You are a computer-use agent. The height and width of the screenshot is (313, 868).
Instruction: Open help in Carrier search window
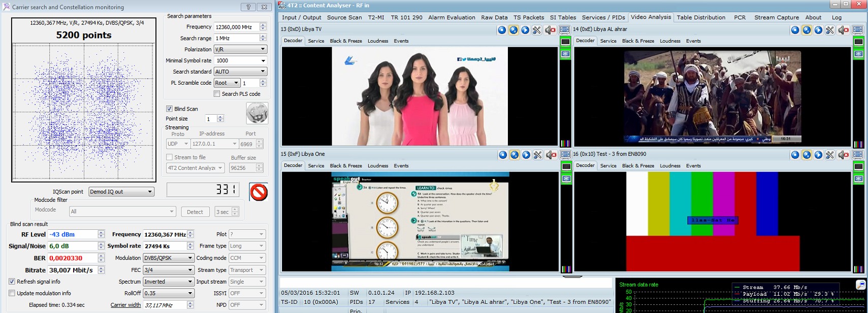(248, 7)
